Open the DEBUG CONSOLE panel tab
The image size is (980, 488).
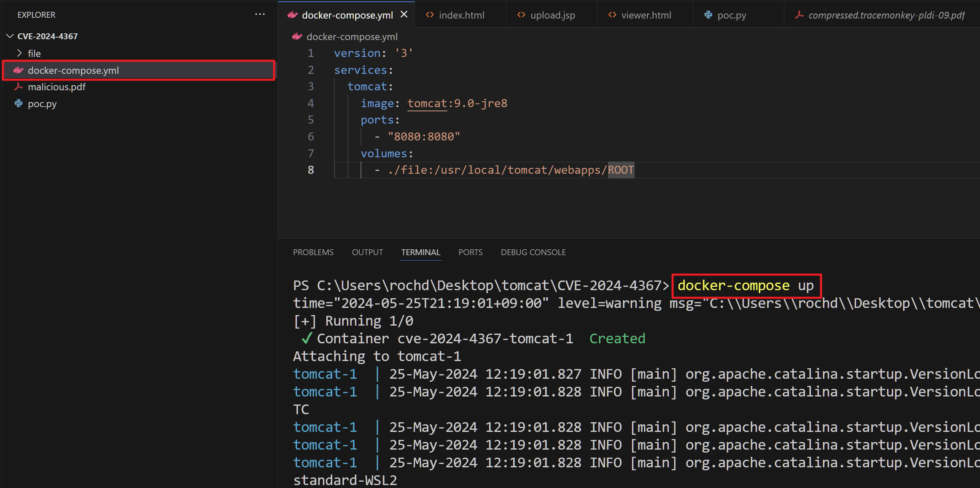[x=533, y=252]
